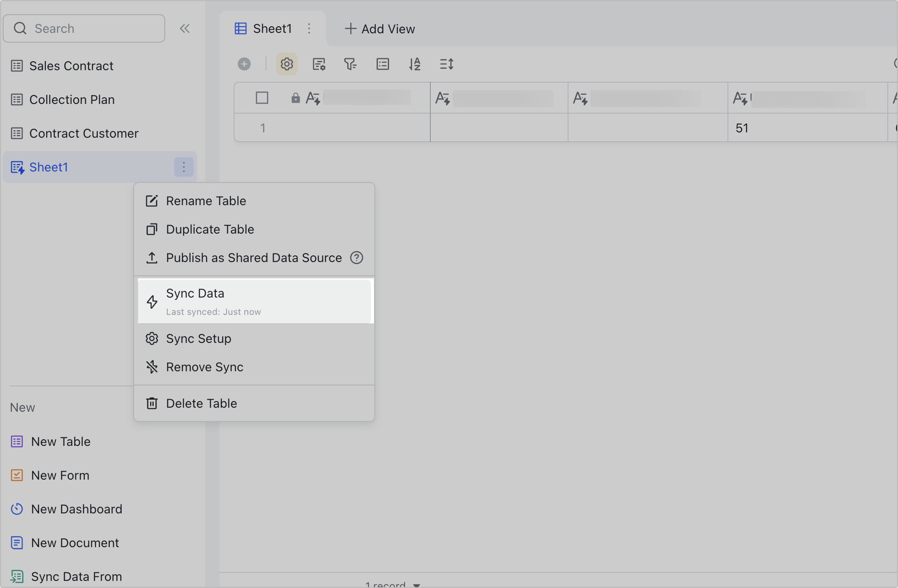Click the row height adjustment icon

[446, 64]
